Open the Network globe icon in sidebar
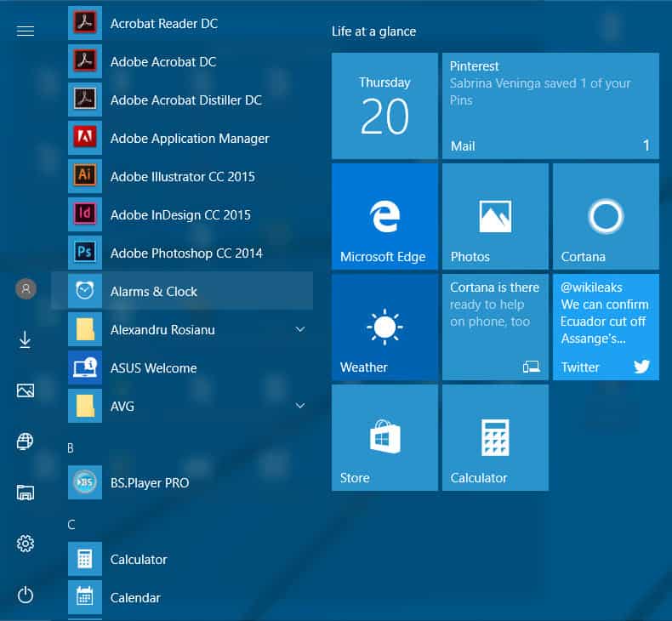This screenshot has width=672, height=621. 25,442
